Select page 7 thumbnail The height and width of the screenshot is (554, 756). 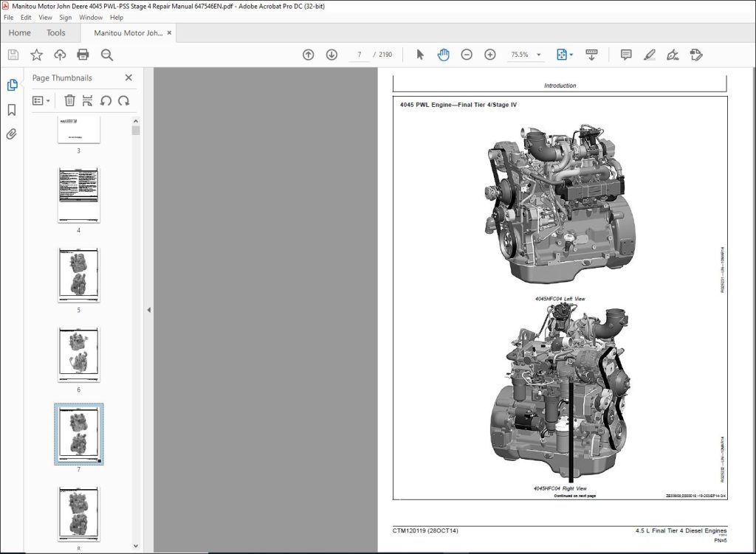(78, 434)
